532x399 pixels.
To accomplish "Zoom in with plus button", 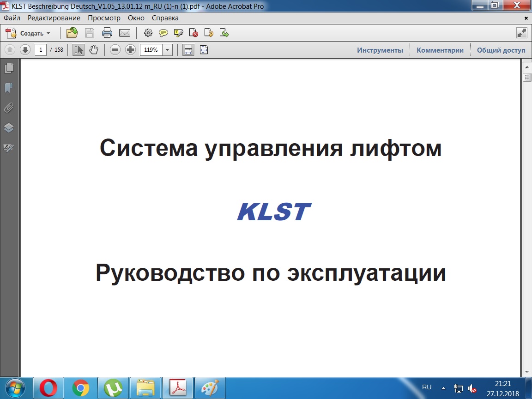I will pyautogui.click(x=130, y=50).
